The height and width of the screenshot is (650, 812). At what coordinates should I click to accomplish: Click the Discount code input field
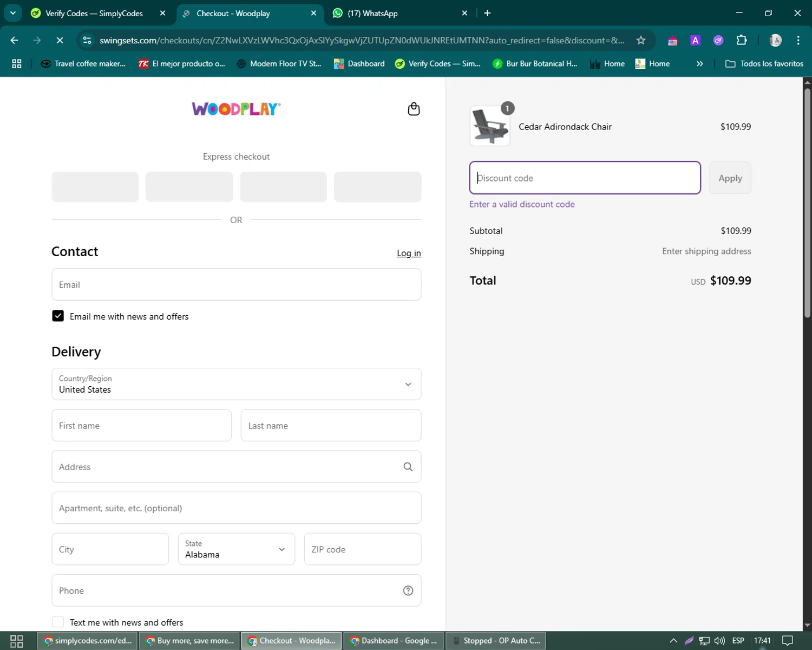point(585,178)
